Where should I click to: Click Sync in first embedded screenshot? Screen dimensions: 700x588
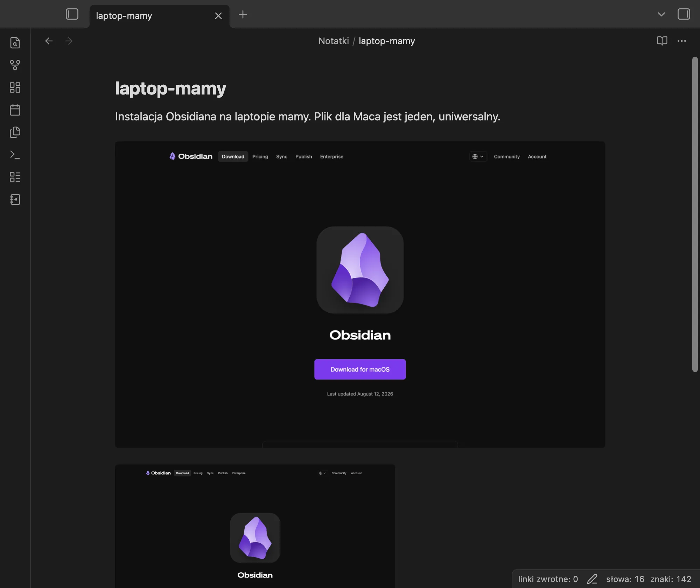click(x=281, y=156)
